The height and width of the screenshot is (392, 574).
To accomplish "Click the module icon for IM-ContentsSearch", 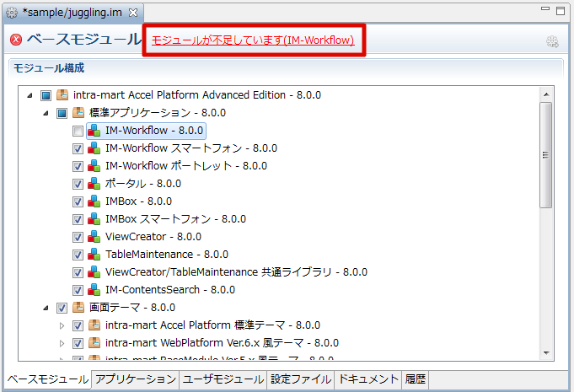I will pyautogui.click(x=94, y=290).
